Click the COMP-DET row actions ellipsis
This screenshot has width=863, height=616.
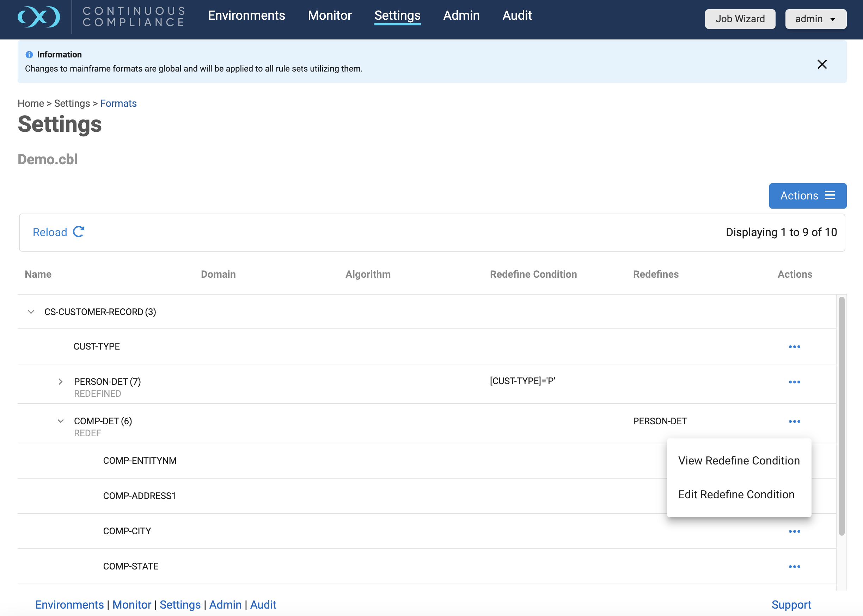pyautogui.click(x=794, y=421)
